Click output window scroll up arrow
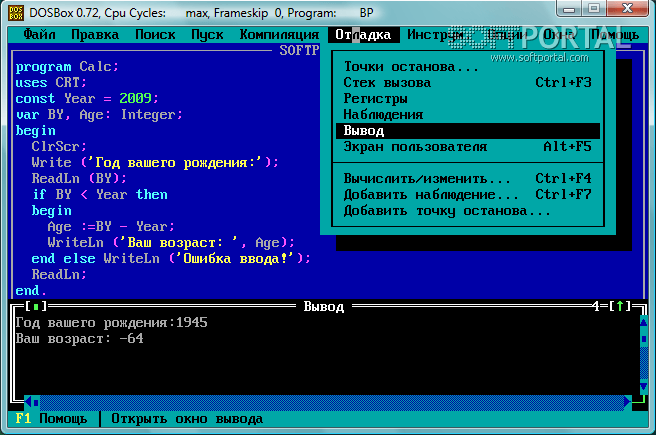Screen dimensions: 656x435 coord(643,322)
